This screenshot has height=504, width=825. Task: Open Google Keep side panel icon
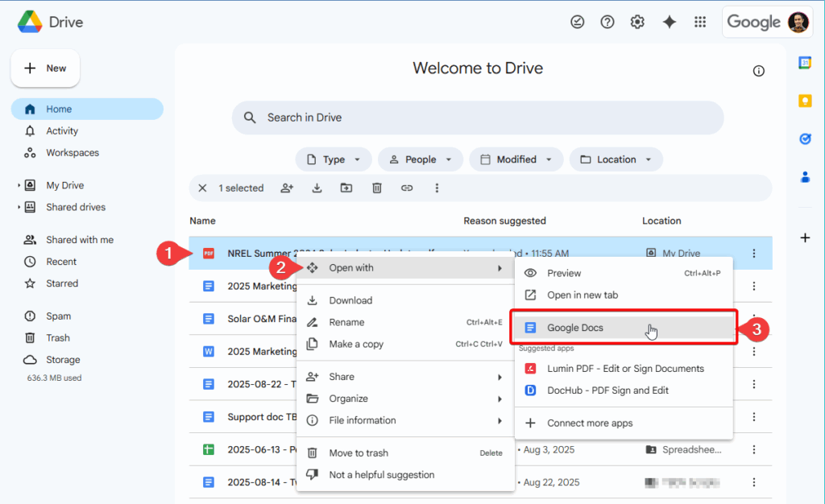[805, 101]
